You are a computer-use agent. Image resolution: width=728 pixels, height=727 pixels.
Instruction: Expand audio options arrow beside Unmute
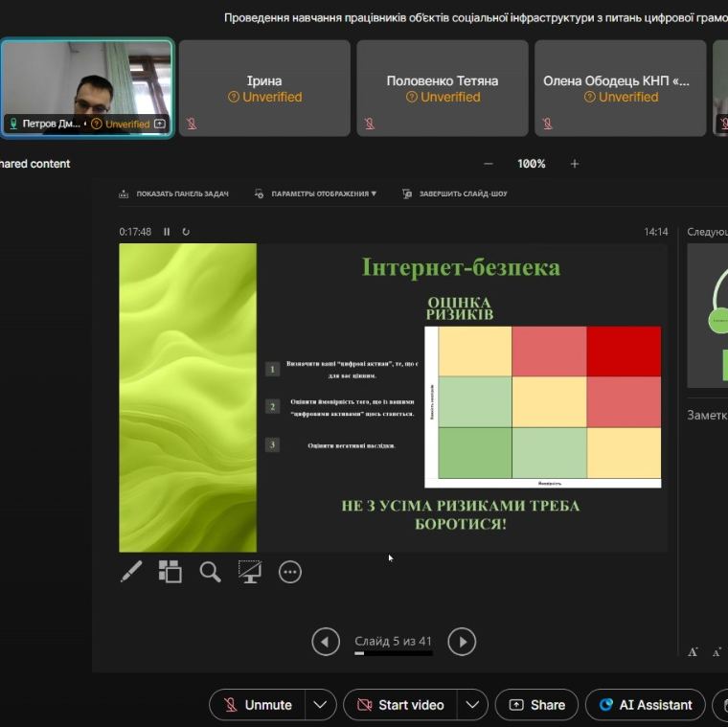321,705
